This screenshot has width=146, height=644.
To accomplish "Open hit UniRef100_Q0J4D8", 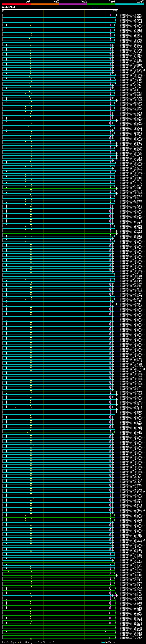I will [131, 17].
